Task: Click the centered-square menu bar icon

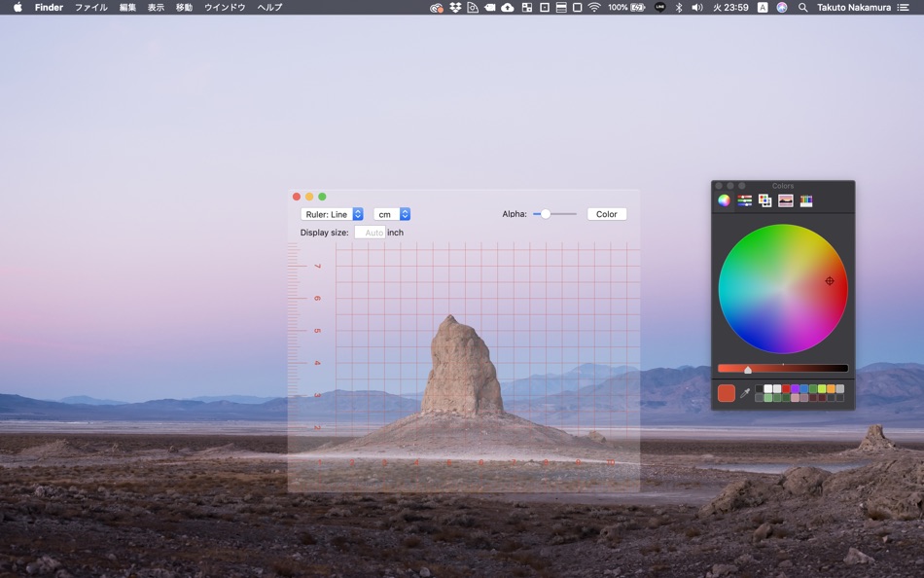Action: coord(545,7)
